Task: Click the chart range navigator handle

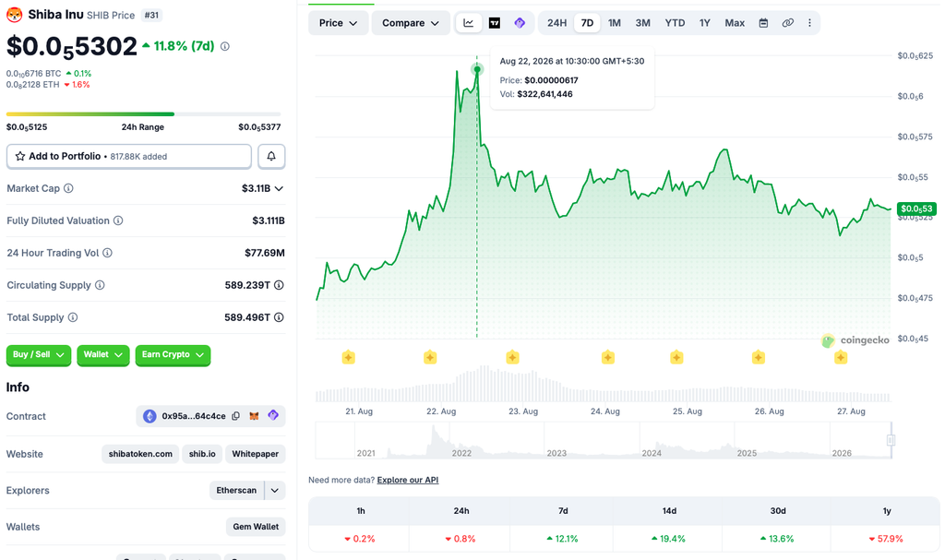Action: pyautogui.click(x=891, y=440)
